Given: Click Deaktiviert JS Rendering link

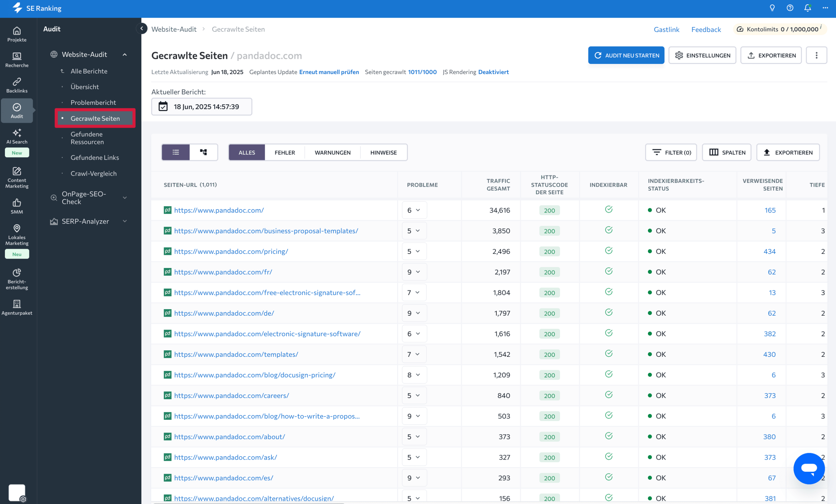Looking at the screenshot, I should [x=493, y=72].
